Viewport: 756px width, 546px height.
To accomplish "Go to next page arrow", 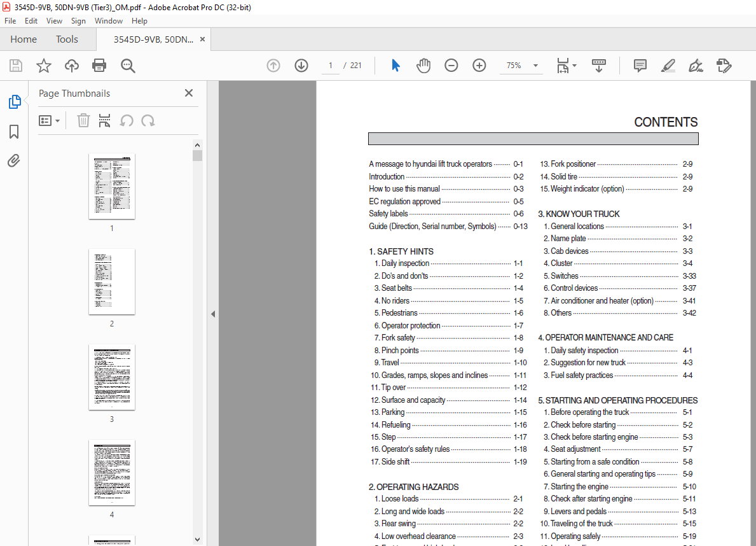I will 301,66.
